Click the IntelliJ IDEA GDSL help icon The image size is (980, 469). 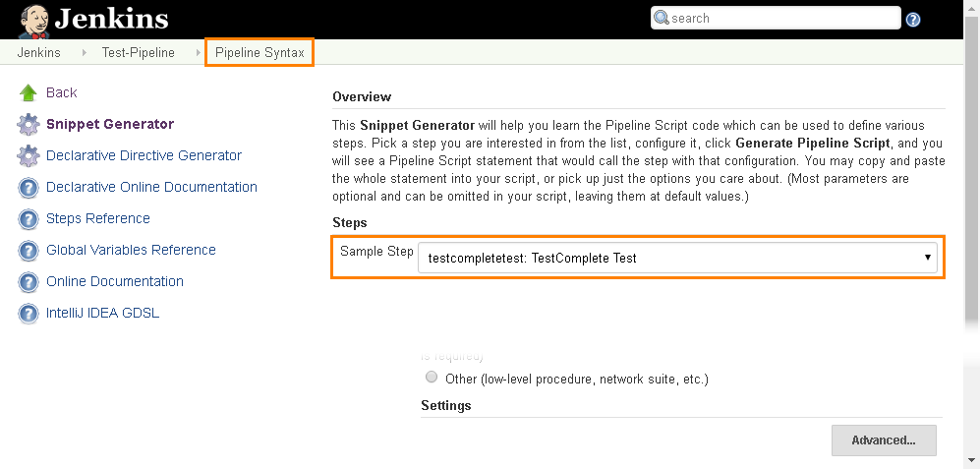click(x=29, y=314)
